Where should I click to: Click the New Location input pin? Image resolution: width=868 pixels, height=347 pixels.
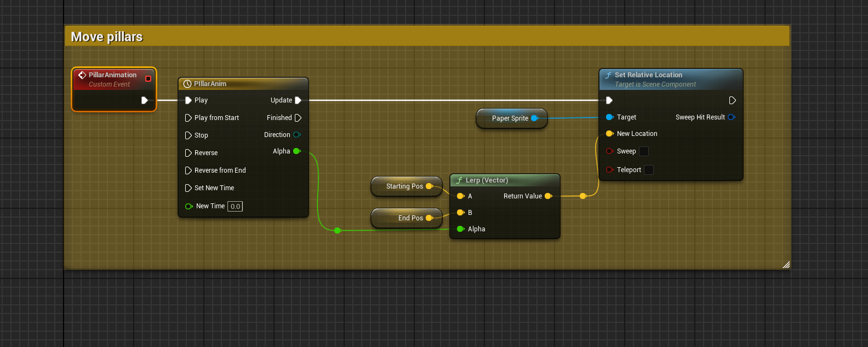click(x=610, y=134)
